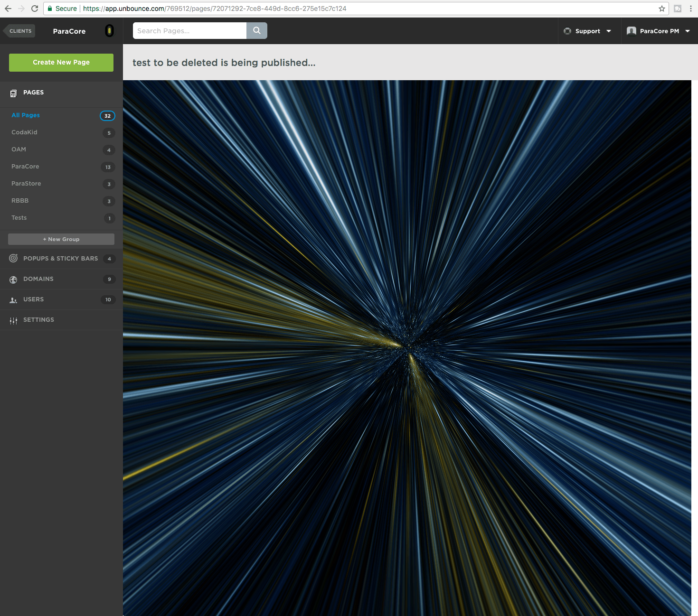The image size is (698, 616).
Task: Click the Create New Page button
Action: [x=61, y=63]
